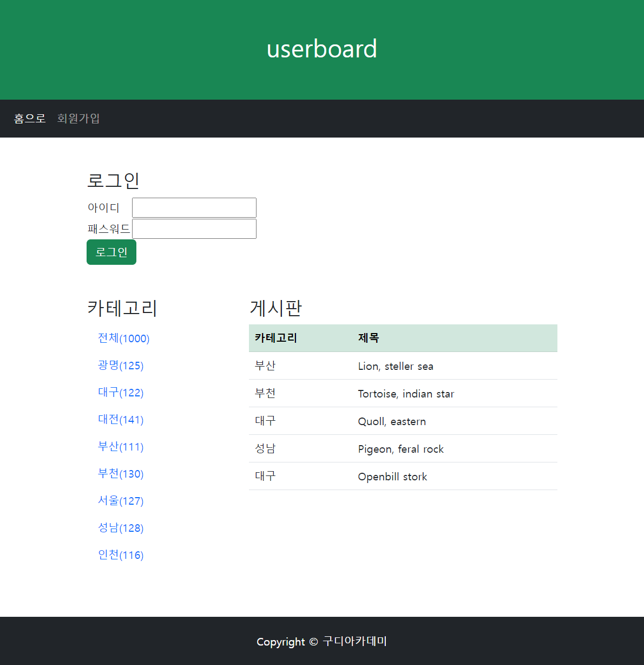This screenshot has width=644, height=665.
Task: Submit with the green 로그인 button
Action: pos(111,252)
